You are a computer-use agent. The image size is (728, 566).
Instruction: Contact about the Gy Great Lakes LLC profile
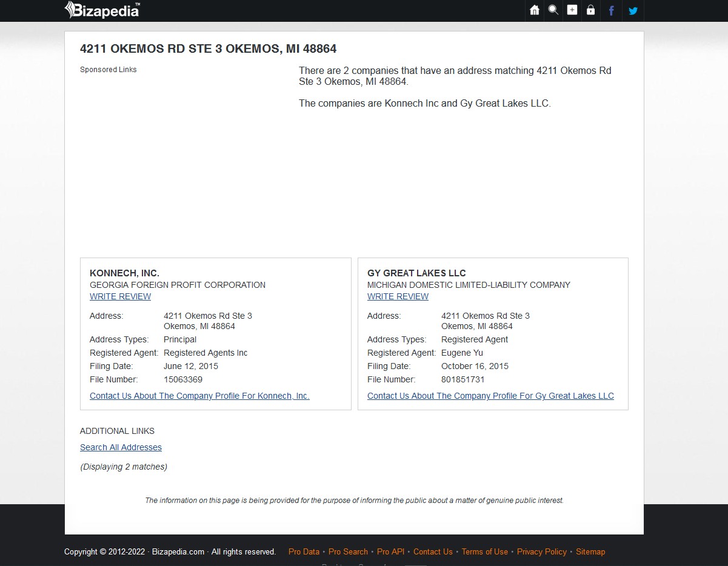click(490, 396)
